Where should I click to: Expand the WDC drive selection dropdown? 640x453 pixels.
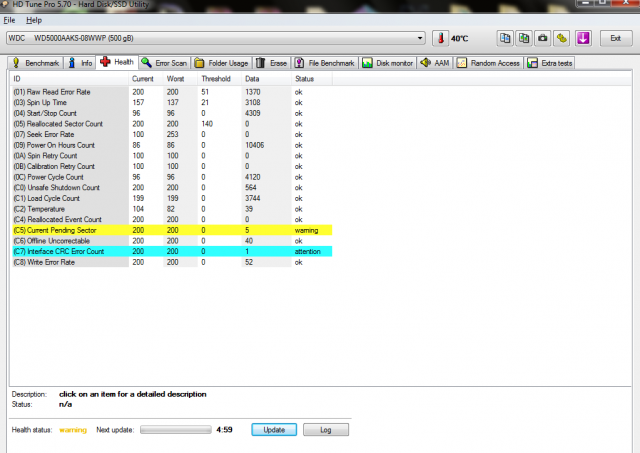(420, 38)
